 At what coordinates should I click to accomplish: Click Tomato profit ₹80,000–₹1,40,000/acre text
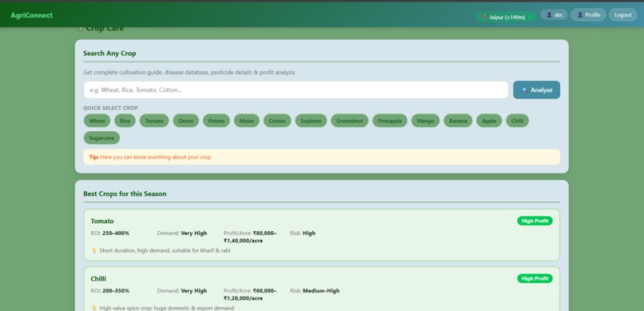(250, 237)
